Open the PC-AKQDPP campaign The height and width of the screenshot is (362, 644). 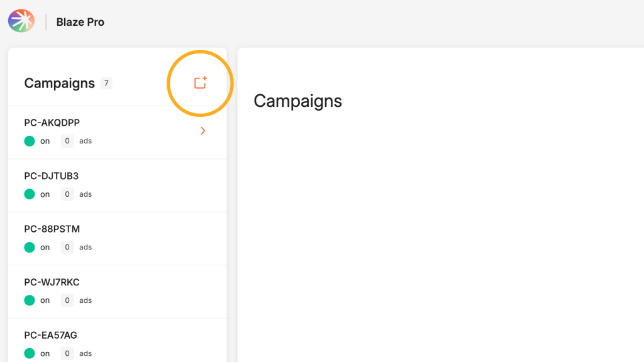(52, 123)
